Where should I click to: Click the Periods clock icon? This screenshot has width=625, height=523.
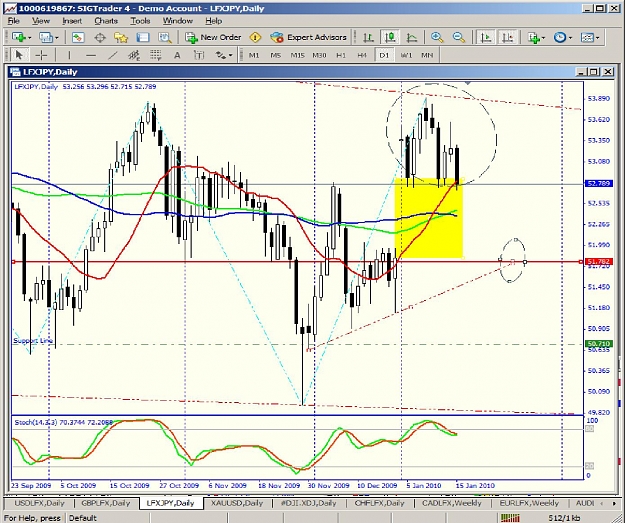click(560, 37)
